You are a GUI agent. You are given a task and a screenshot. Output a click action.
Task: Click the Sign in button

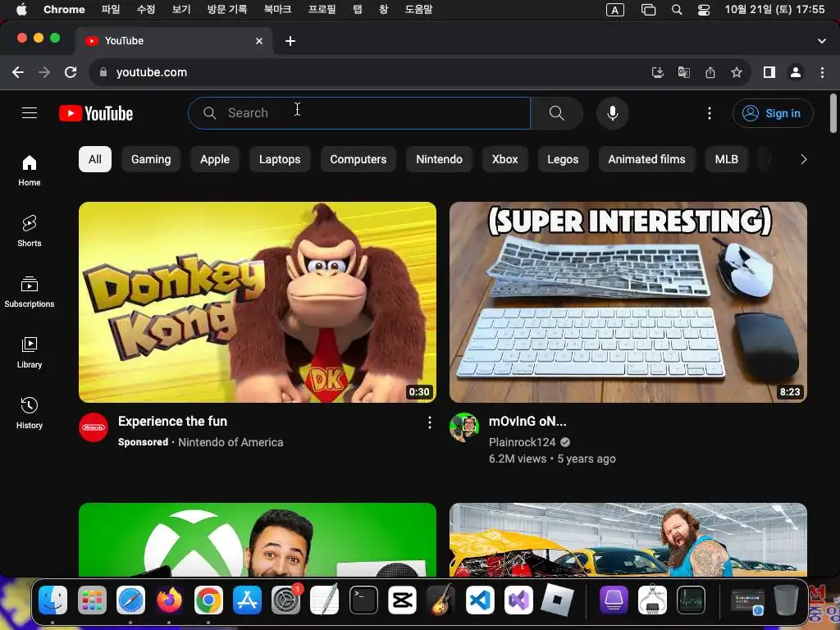pyautogui.click(x=773, y=113)
